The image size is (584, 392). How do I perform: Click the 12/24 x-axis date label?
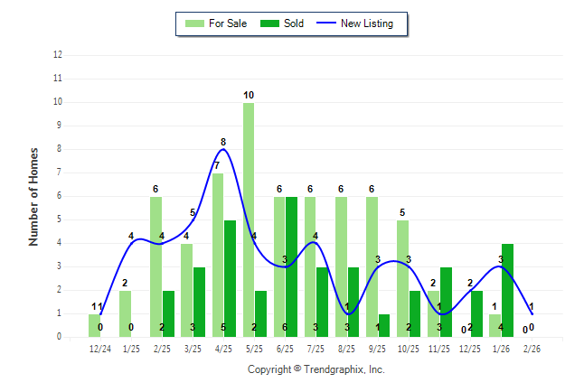pos(100,349)
